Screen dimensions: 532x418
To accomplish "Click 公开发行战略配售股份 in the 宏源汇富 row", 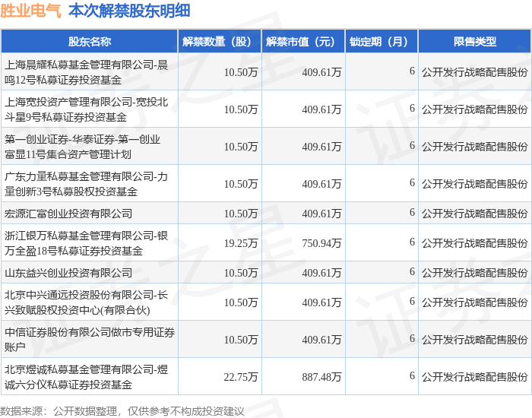I will 475,214.
